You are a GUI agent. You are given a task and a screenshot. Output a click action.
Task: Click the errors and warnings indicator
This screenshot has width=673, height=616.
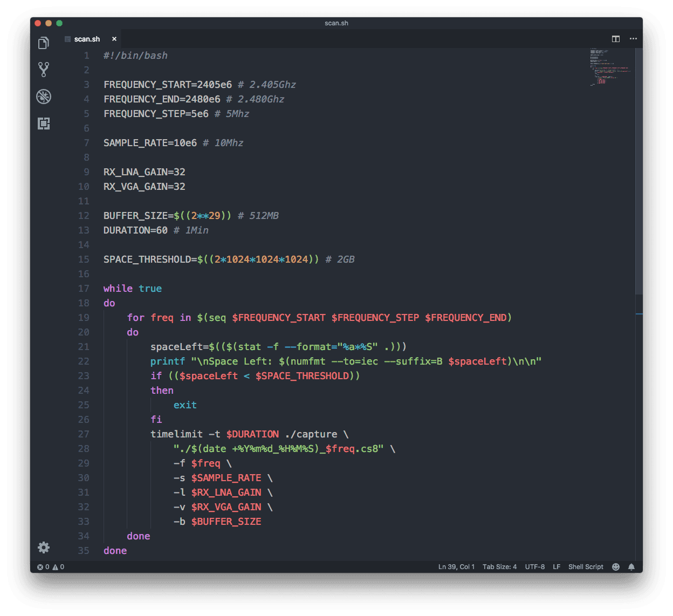pyautogui.click(x=51, y=567)
